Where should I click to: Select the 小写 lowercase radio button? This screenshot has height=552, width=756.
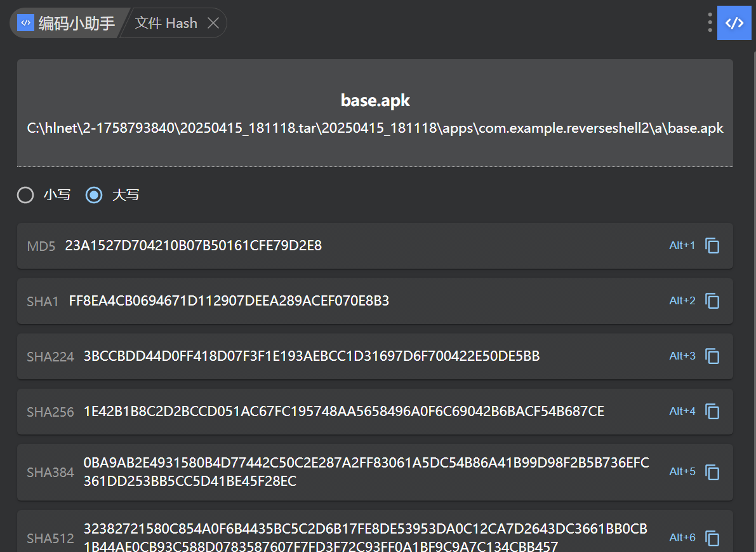click(x=25, y=195)
